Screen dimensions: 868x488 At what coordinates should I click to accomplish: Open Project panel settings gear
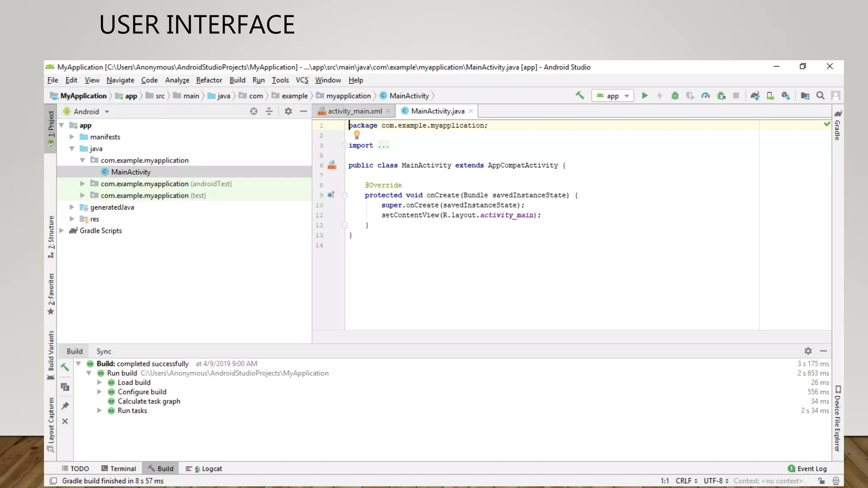pos(288,111)
